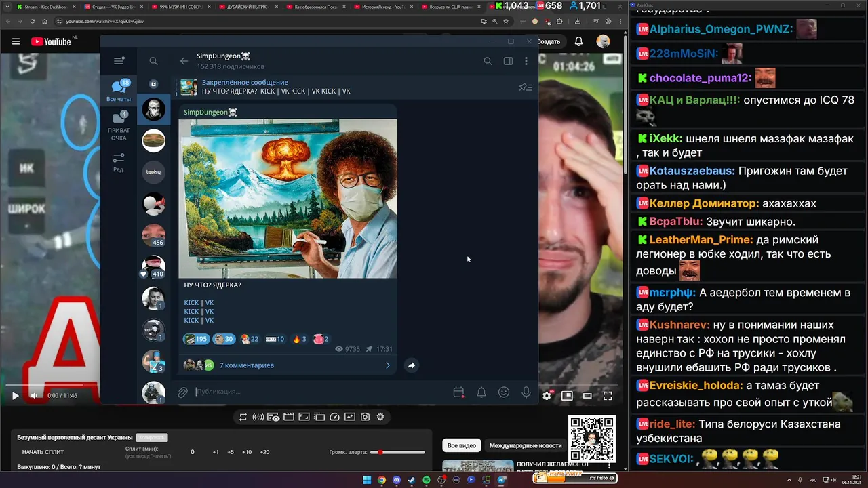Screen dimensions: 868x488
Task: Click broadcast signal toolbar icon
Action: pos(258,417)
